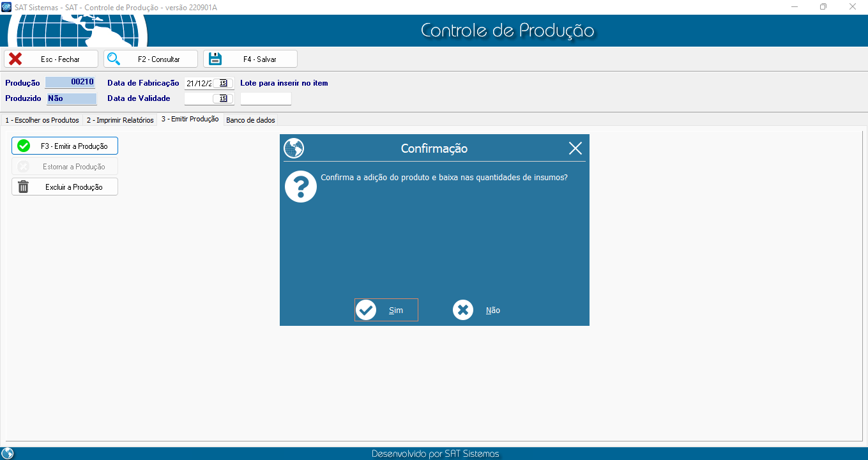This screenshot has height=460, width=868.
Task: Click the trash can icon for Excluir a Produção
Action: coord(24,187)
